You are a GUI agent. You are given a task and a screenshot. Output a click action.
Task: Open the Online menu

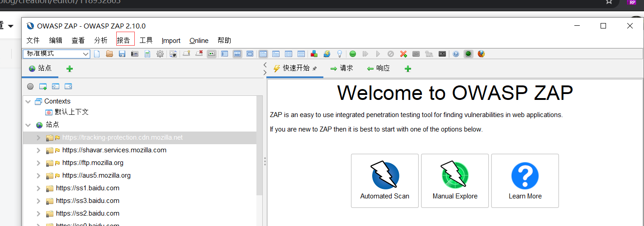point(199,41)
